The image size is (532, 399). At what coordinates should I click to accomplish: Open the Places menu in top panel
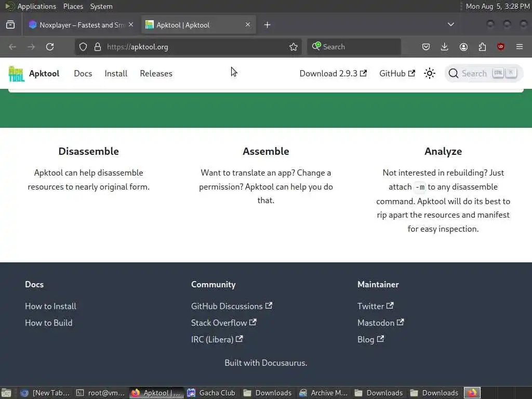[x=73, y=6]
